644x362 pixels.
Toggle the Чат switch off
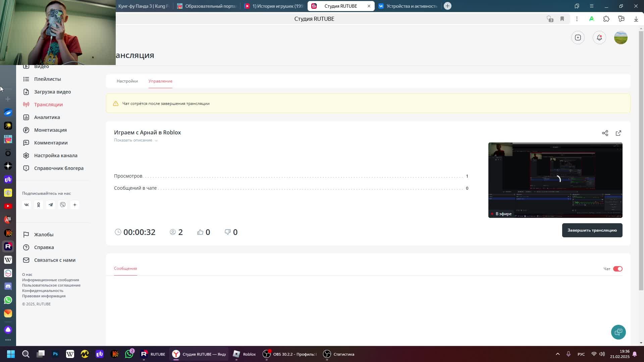coord(618,269)
